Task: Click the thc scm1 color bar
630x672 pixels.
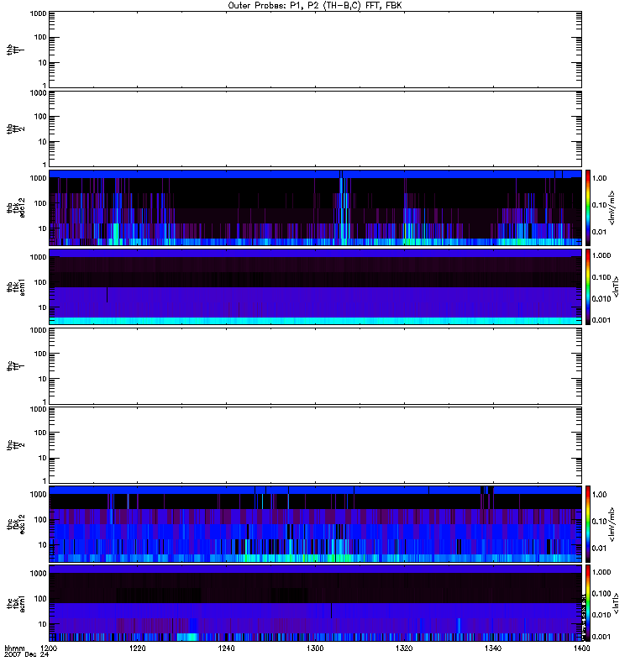Action: tap(588, 603)
